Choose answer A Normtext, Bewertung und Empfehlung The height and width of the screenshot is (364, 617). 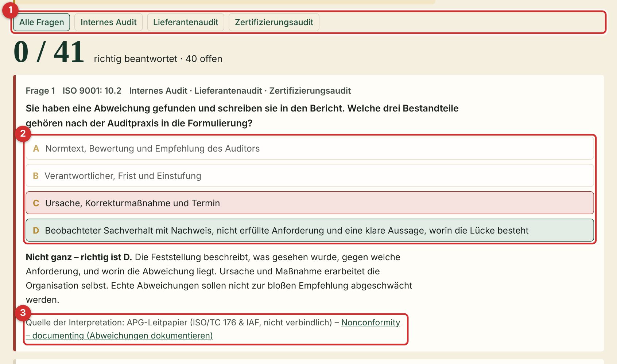pyautogui.click(x=310, y=148)
